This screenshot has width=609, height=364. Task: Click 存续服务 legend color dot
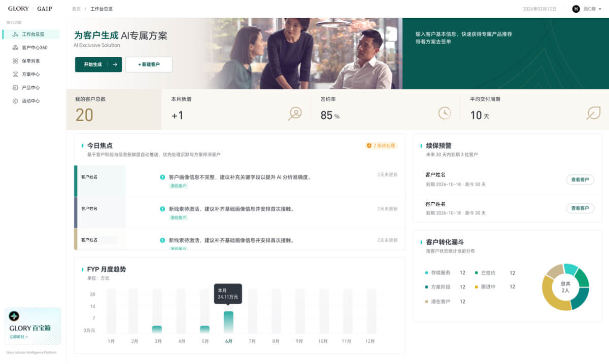coord(426,273)
